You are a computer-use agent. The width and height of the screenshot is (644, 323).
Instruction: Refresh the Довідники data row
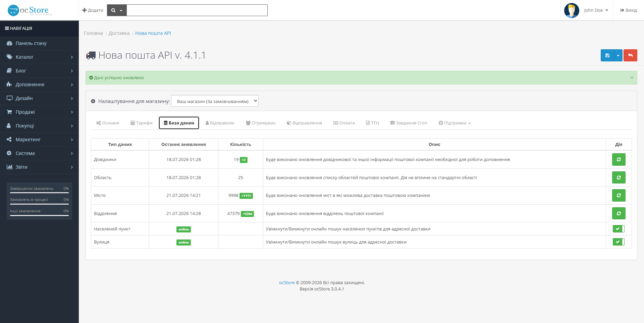pyautogui.click(x=619, y=160)
